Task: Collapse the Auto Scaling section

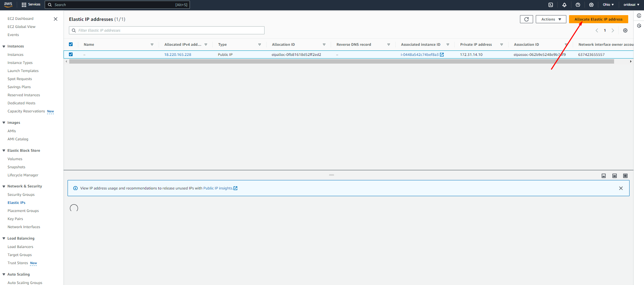Action: pos(4,275)
